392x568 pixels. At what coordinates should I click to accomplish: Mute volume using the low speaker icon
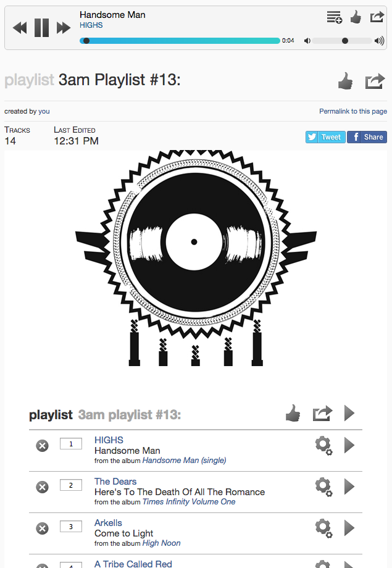307,41
